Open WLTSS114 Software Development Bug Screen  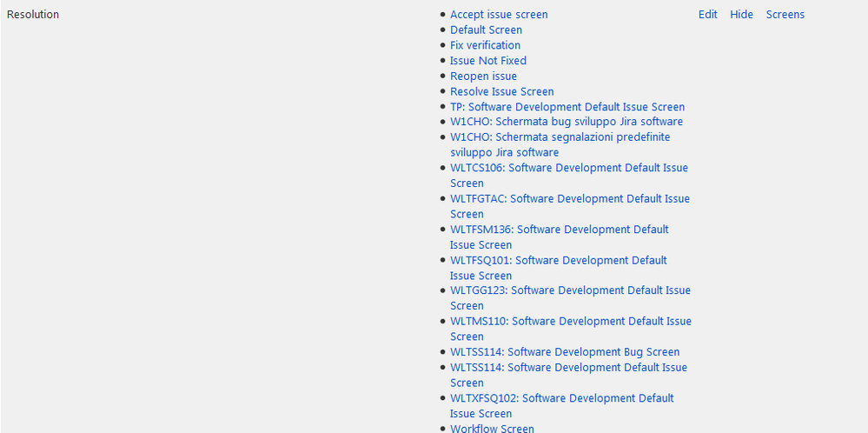[x=565, y=352]
